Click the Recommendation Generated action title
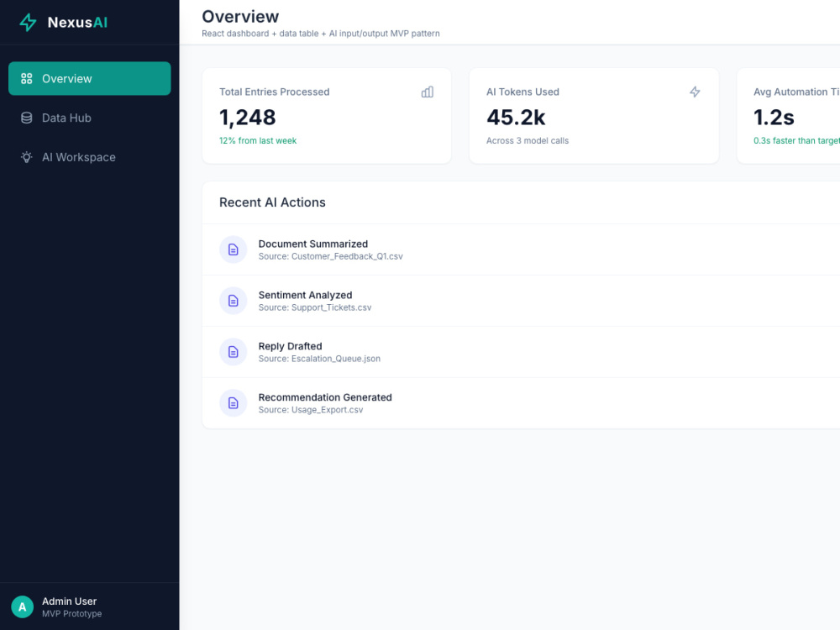Viewport: 840px width, 630px height. coord(325,397)
